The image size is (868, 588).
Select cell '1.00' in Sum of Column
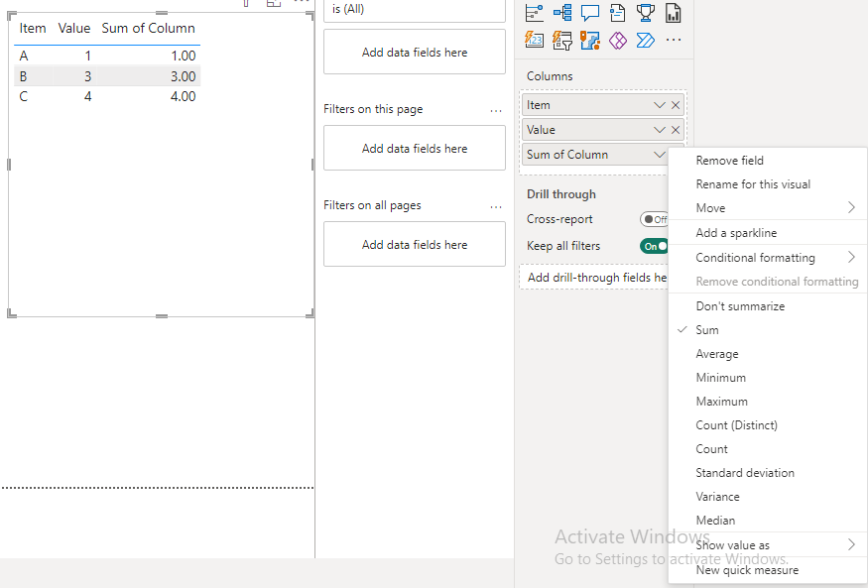click(184, 56)
